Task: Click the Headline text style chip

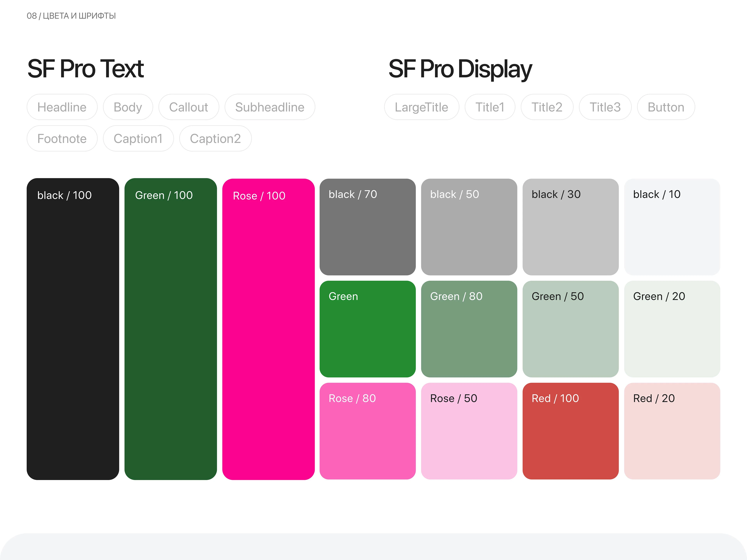Action: 62,107
